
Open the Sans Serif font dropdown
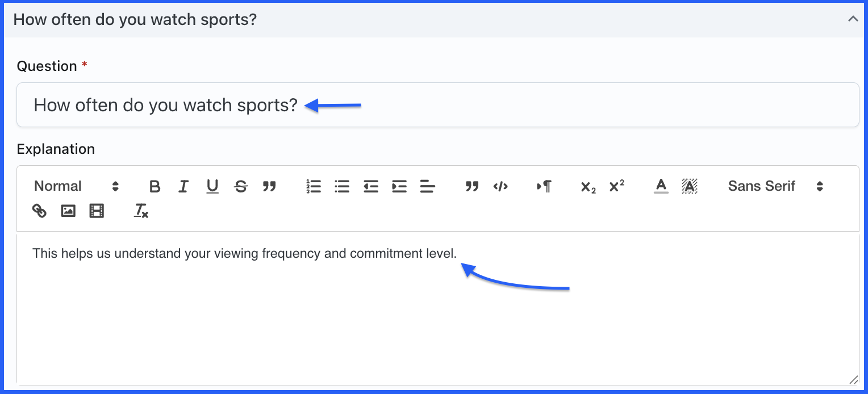[775, 186]
